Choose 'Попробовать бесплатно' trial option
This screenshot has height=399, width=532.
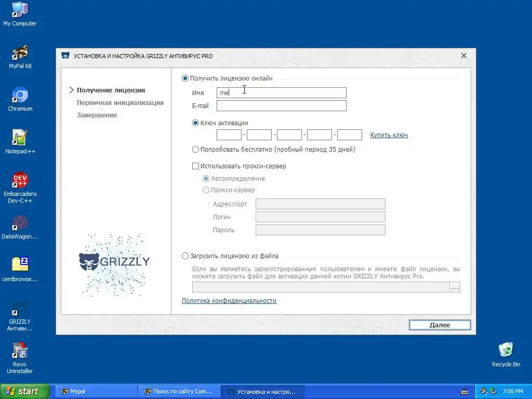[x=195, y=149]
